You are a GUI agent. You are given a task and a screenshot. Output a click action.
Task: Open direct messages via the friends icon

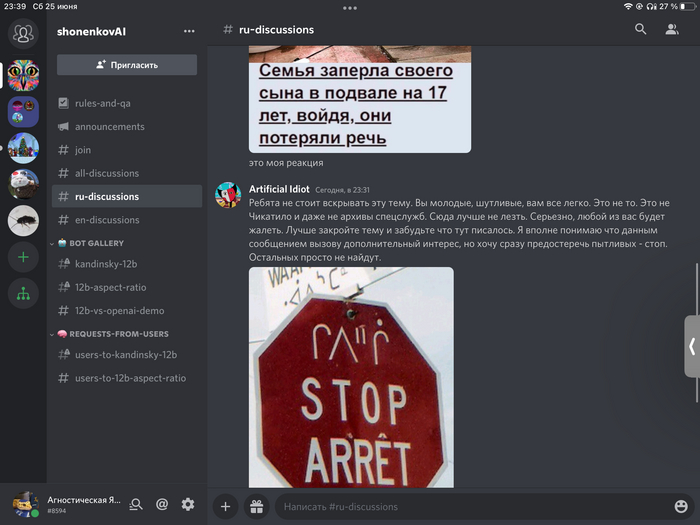[22, 33]
